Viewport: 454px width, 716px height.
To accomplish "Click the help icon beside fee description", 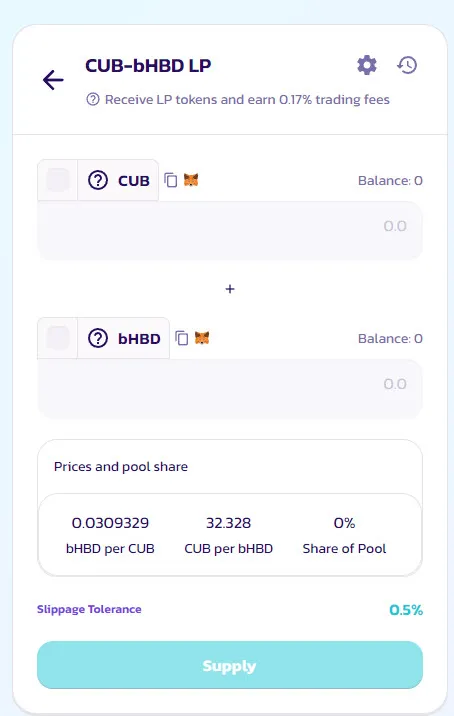I will pos(93,99).
